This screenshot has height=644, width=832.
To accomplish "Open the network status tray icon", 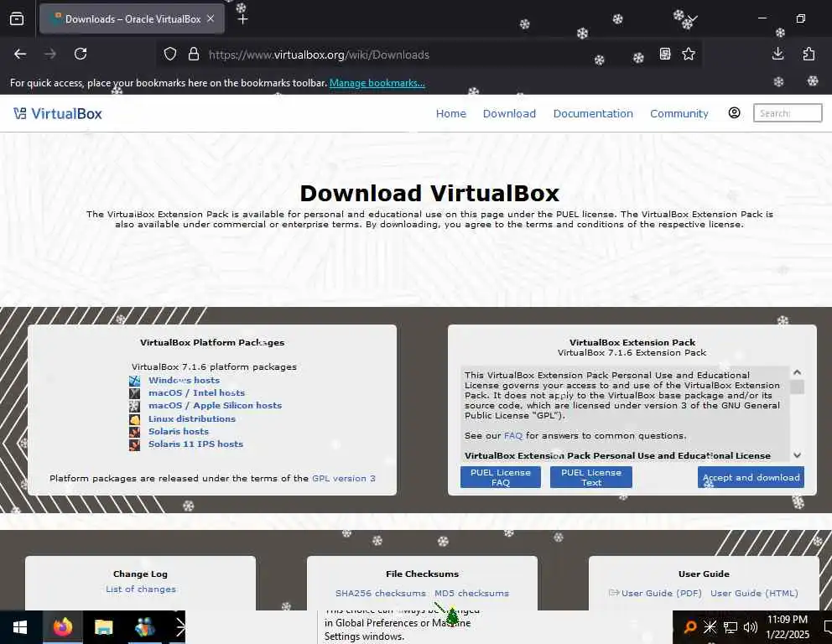I will (731, 627).
